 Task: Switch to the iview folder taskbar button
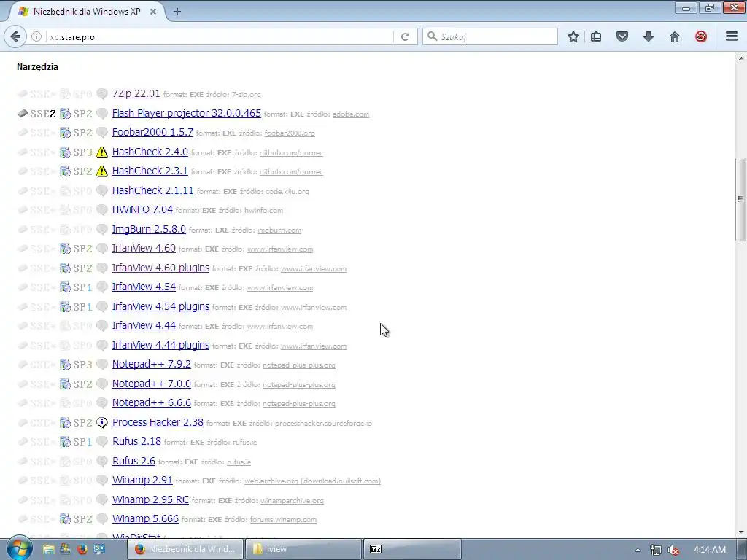303,549
